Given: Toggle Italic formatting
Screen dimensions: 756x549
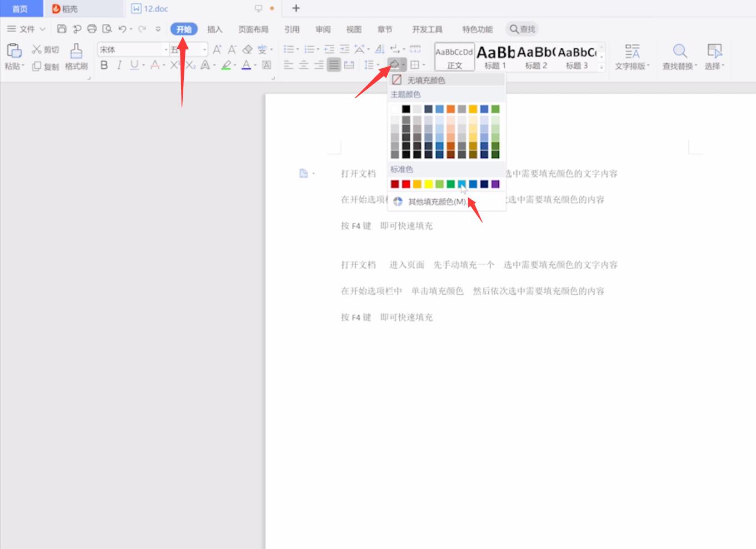Looking at the screenshot, I should (119, 65).
